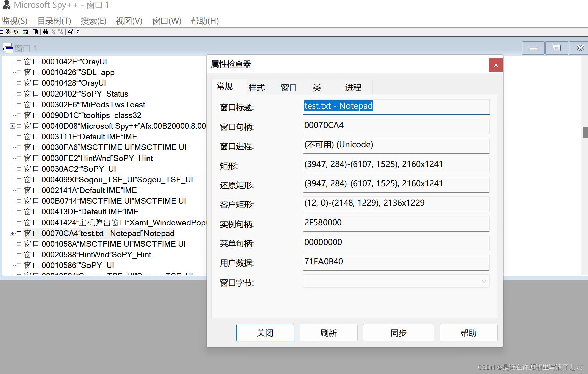Click the Find Previous toolbar icon
The height and width of the screenshot is (374, 588).
60,32
